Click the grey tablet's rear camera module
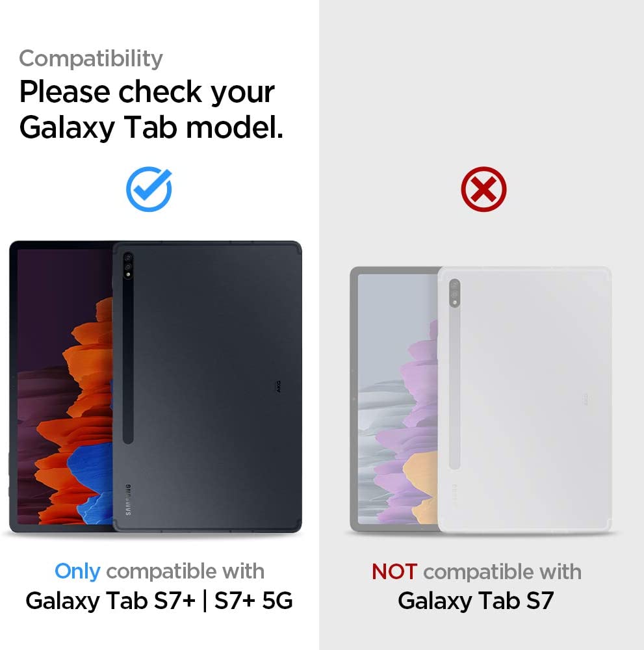 [455, 292]
